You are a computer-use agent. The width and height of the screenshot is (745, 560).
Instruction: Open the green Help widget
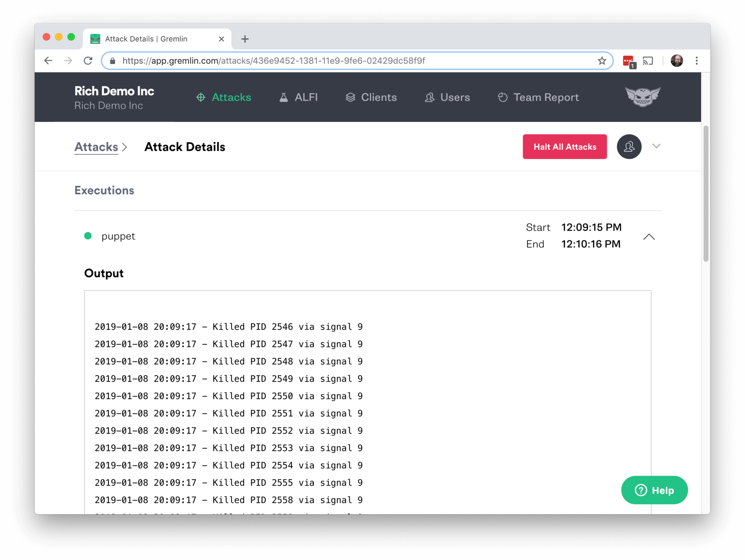654,490
